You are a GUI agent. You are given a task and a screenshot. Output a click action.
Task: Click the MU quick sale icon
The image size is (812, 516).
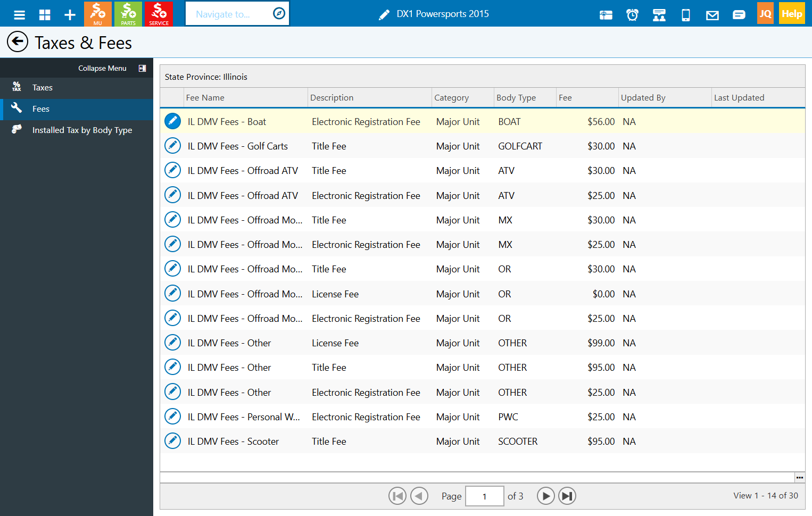point(98,13)
